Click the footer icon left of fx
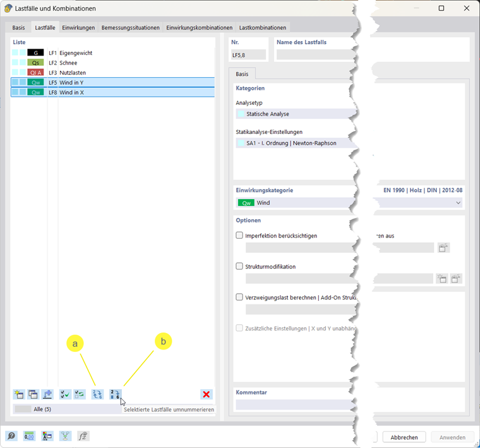This screenshot has height=448, width=480. (x=65, y=436)
